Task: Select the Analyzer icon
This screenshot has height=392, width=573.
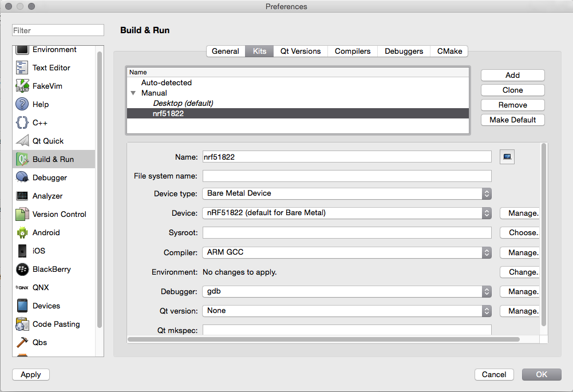Action: point(22,196)
